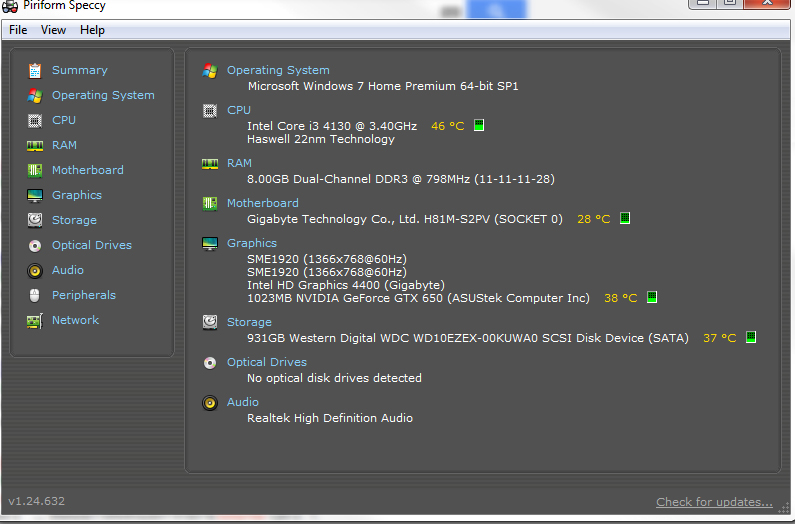Click the green temperature indicator beside CPU 46 °C
The image size is (795, 524).
[479, 125]
